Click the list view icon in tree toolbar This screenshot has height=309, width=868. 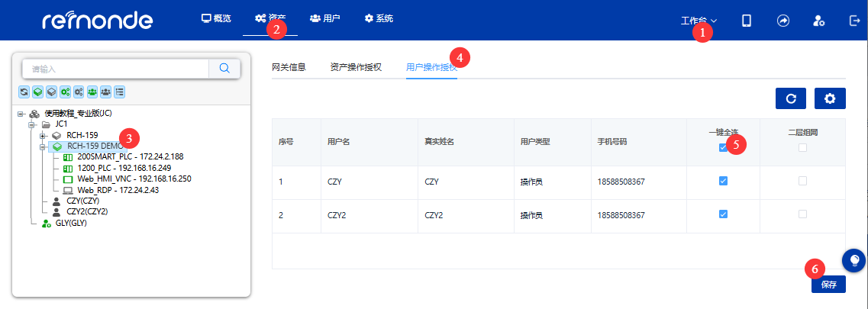pos(119,92)
